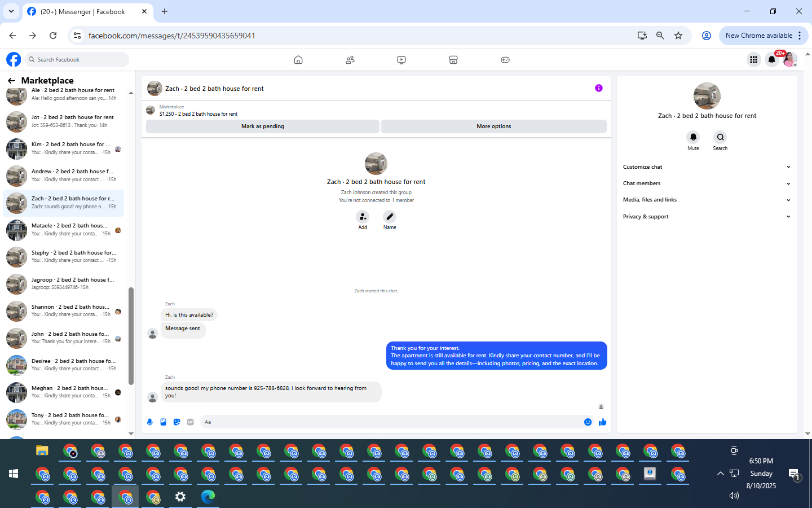Viewport: 812px width, 508px height.
Task: Click the Search Facebook field
Action: 77,59
